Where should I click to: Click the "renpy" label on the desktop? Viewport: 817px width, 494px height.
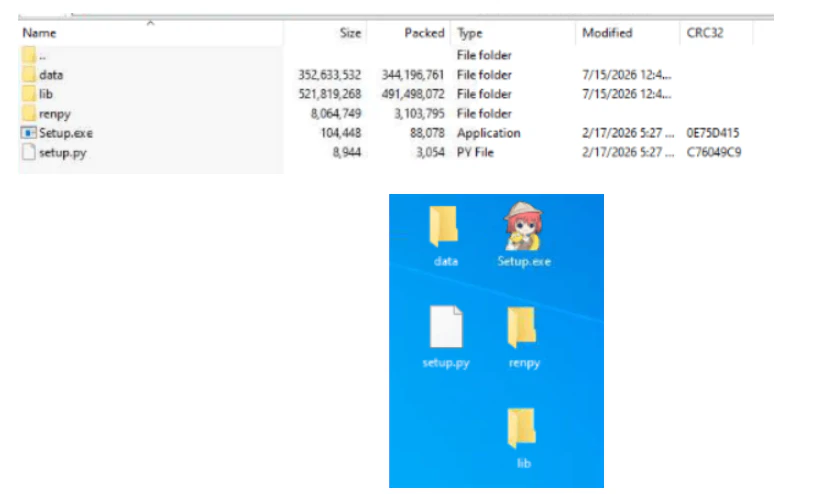point(524,363)
